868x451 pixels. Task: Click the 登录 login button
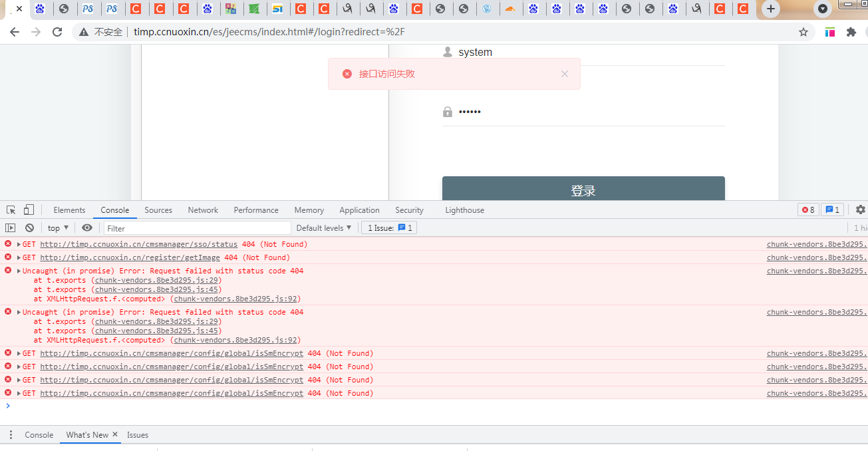(583, 190)
